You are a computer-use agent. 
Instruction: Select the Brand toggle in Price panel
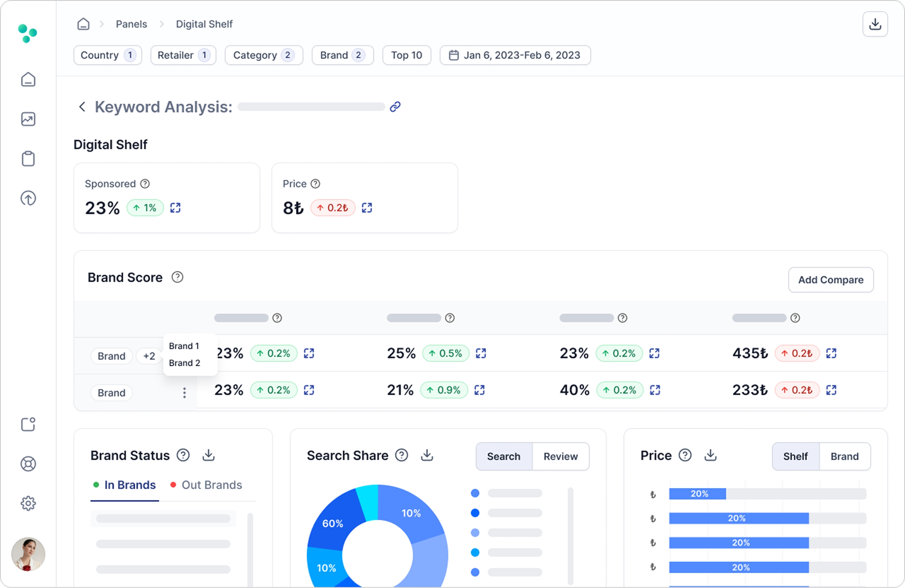coord(844,456)
